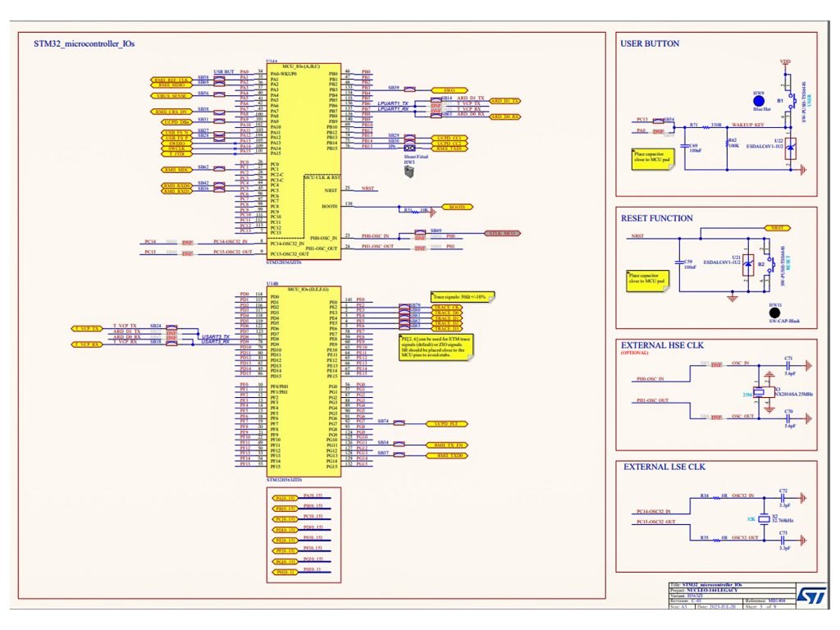Select the C59 100nF capacitor in Reset Function
The image size is (840, 630).
(x=679, y=262)
